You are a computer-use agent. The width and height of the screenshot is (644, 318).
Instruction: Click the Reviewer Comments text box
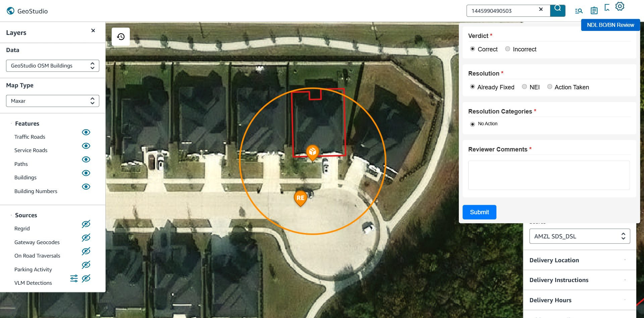[549, 175]
